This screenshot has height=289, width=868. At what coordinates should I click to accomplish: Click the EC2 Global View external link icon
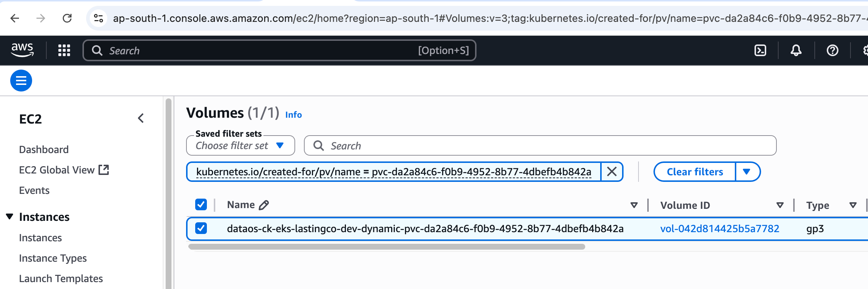point(104,169)
